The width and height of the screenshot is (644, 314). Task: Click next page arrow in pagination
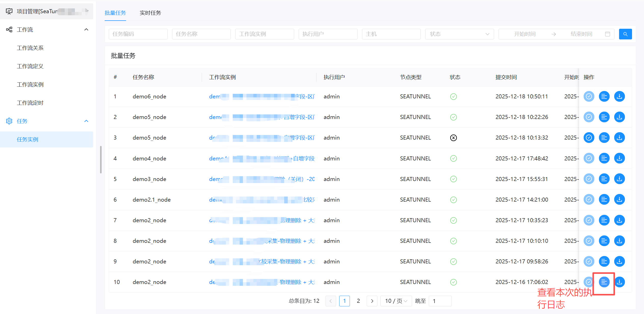point(372,301)
